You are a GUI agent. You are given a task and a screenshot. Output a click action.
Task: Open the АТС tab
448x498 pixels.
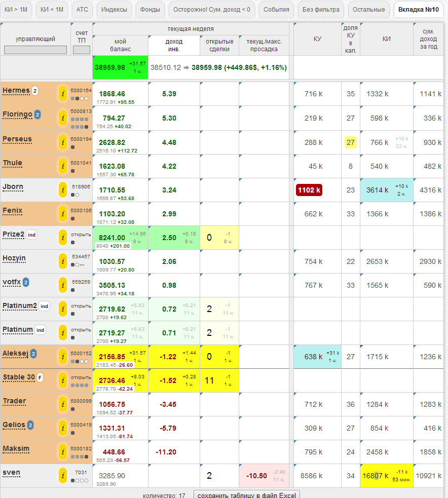pyautogui.click(x=82, y=10)
